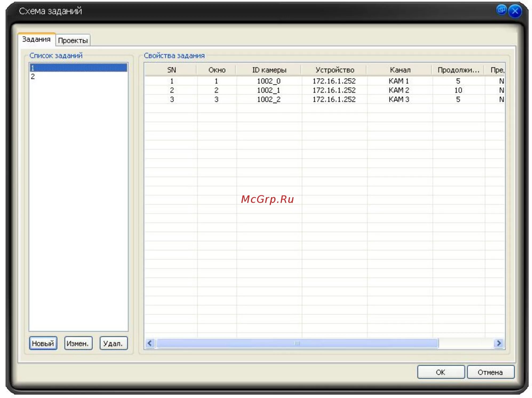Image resolution: width=532 pixels, height=398 pixels.
Task: Click Окно cell 2 in КАМ 2 row
Action: (x=216, y=90)
